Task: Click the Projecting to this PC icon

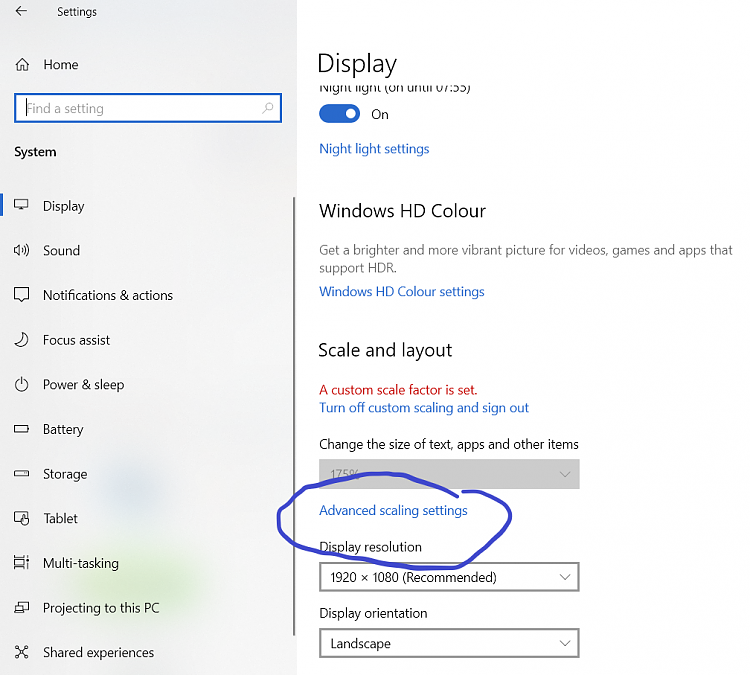Action: 22,608
